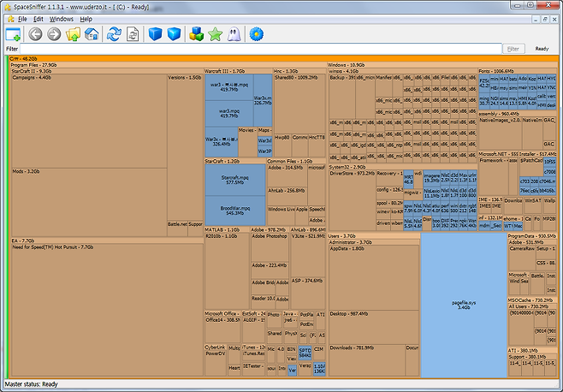This screenshot has height=392, width=563.
Task: Select the Need for Speed Hot Pursuit folder
Action: point(107,311)
